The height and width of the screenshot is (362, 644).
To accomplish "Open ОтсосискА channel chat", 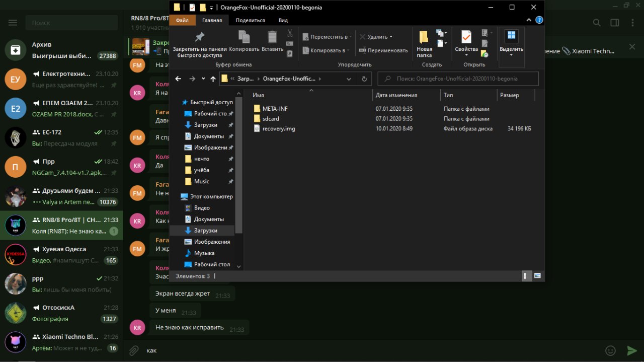I will coord(61,313).
